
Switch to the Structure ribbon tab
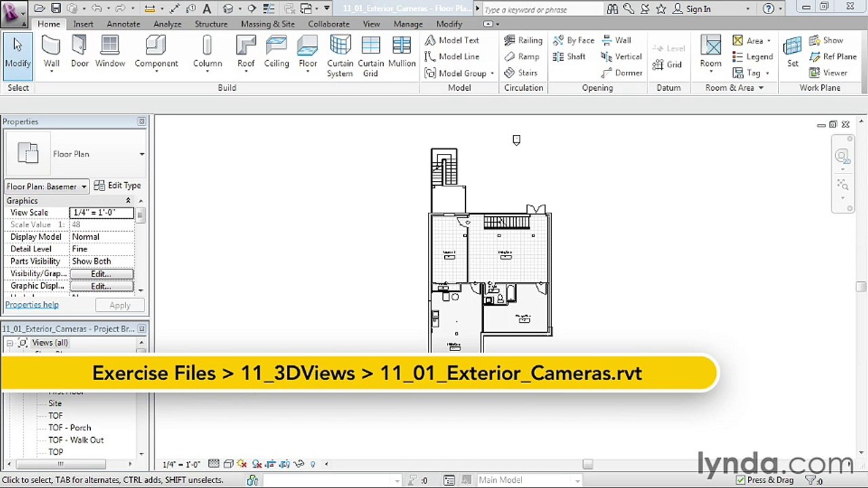[x=211, y=24]
